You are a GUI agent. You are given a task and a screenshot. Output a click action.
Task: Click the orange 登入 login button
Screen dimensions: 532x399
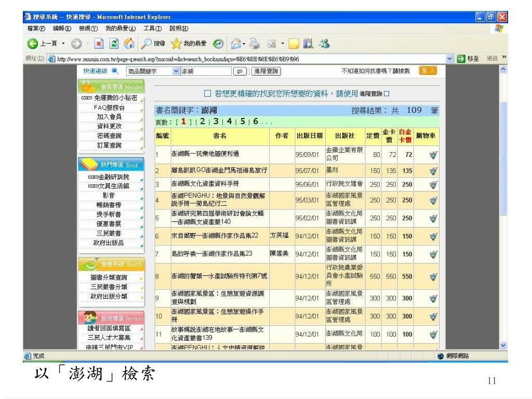tap(428, 71)
